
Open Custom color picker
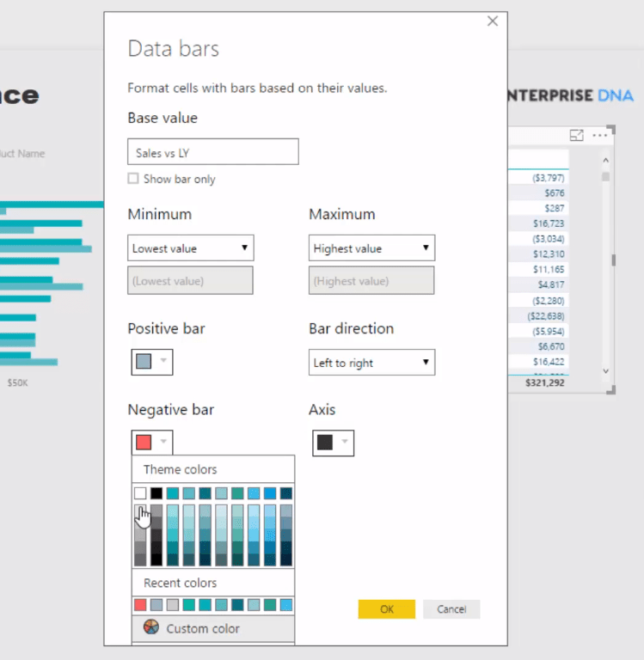[x=213, y=628]
